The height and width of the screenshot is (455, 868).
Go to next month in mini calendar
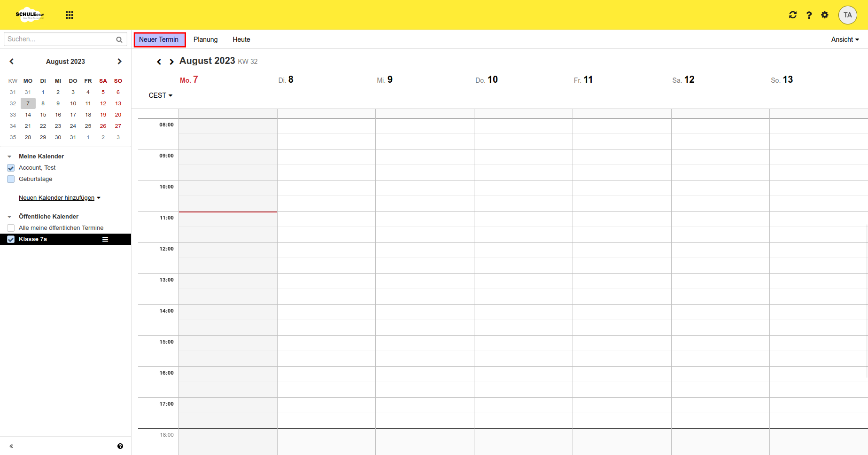pos(119,62)
